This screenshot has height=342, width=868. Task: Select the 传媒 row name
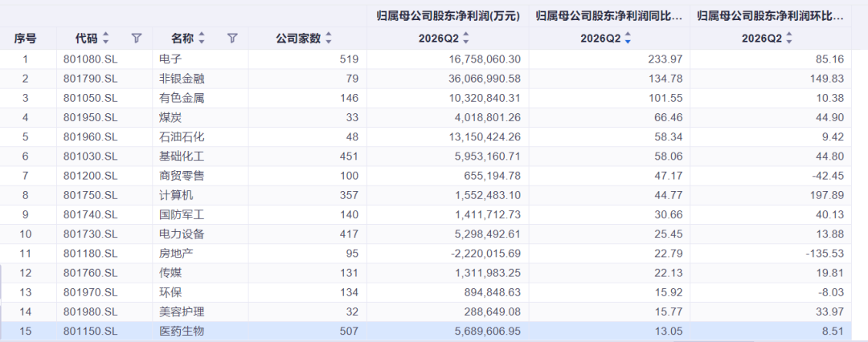[x=170, y=273]
